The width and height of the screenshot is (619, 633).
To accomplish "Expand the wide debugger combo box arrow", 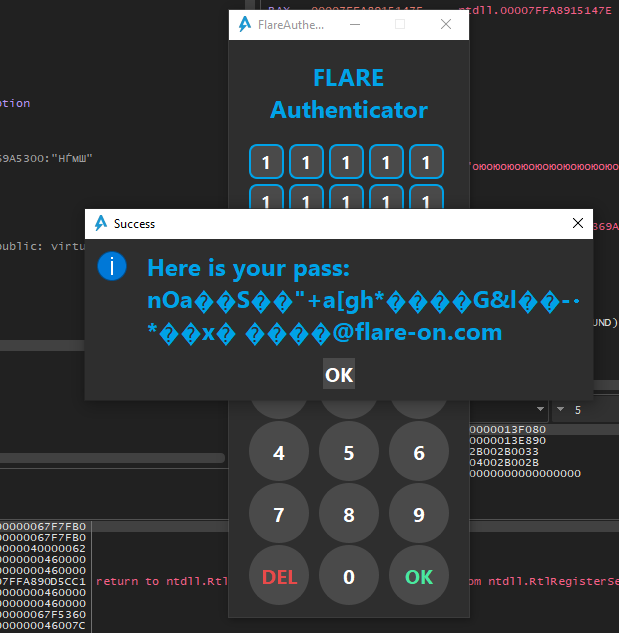I will tap(540, 409).
